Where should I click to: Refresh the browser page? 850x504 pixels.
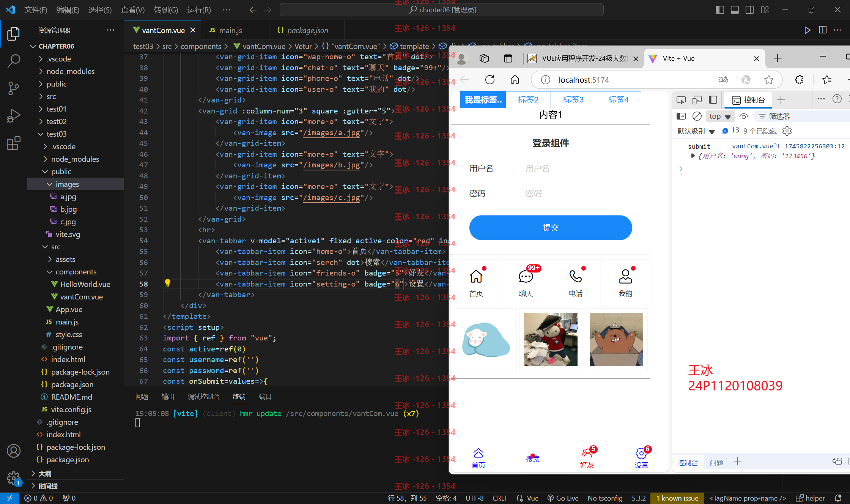[x=490, y=80]
